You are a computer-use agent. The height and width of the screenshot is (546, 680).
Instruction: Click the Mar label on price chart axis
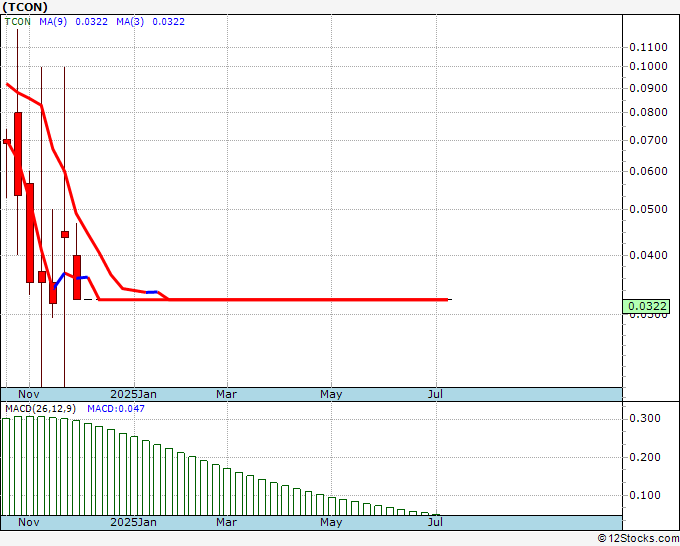[x=226, y=394]
